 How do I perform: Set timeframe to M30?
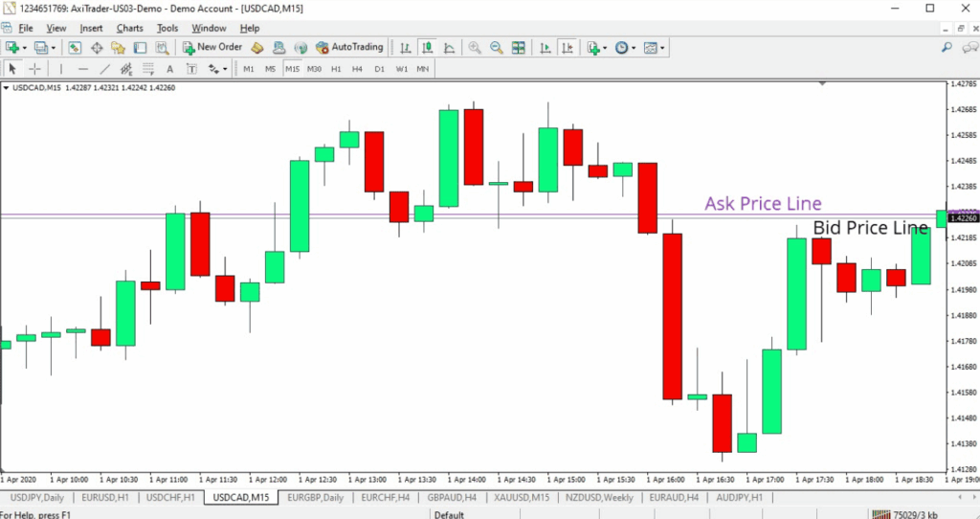point(314,69)
